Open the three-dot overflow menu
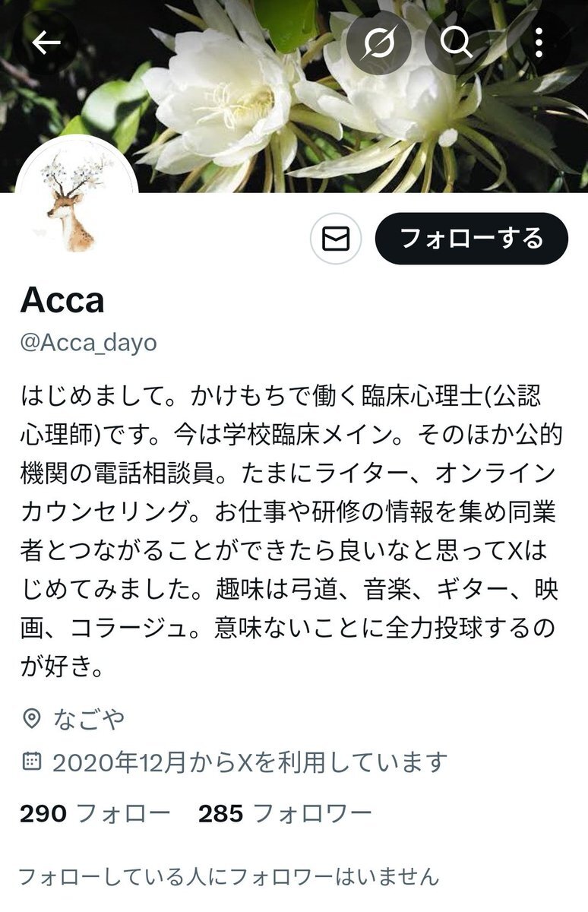This screenshot has width=588, height=912. (539, 43)
